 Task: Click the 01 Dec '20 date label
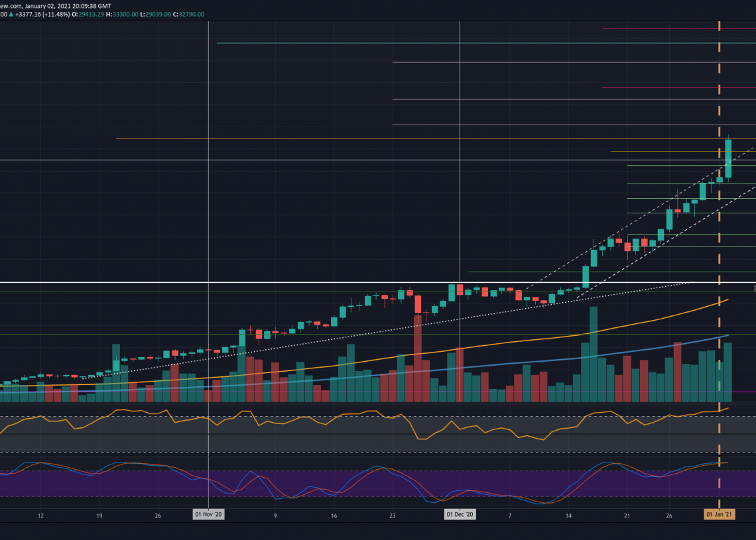tap(460, 514)
